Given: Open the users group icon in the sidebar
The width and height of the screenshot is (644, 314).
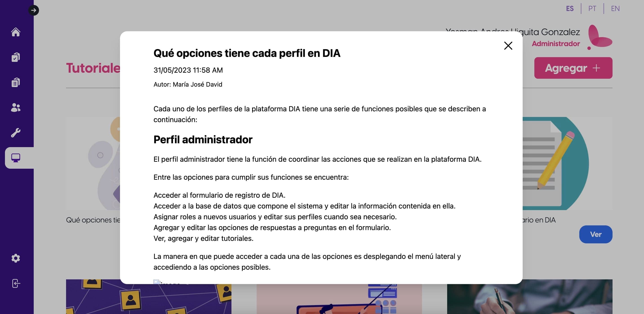Looking at the screenshot, I should coord(16,108).
